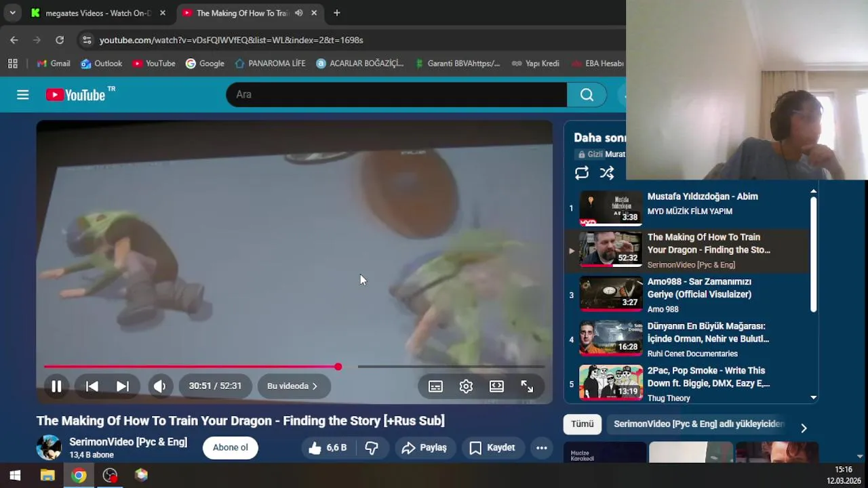The image size is (868, 488).
Task: Open PANAROMA LİFE bookmark
Action: click(x=270, y=64)
